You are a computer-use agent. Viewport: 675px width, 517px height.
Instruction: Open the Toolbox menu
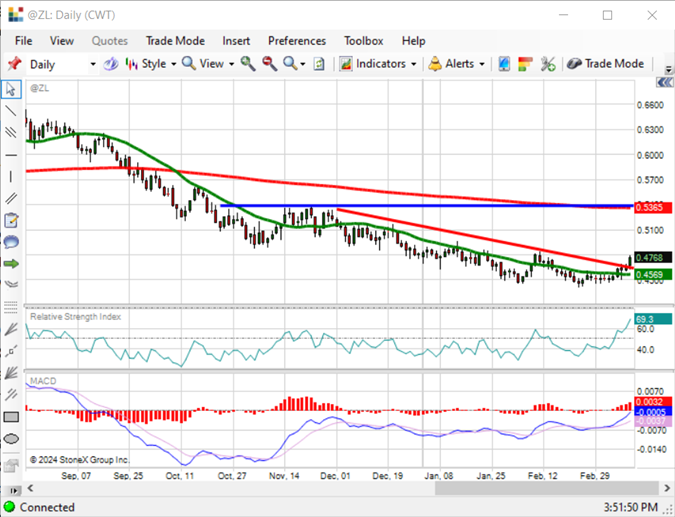[x=363, y=41]
